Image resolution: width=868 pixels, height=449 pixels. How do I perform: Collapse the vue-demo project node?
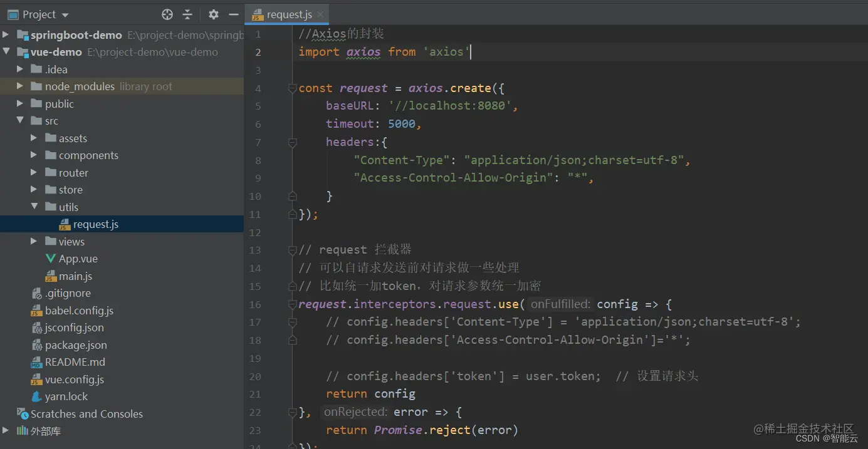pos(6,52)
